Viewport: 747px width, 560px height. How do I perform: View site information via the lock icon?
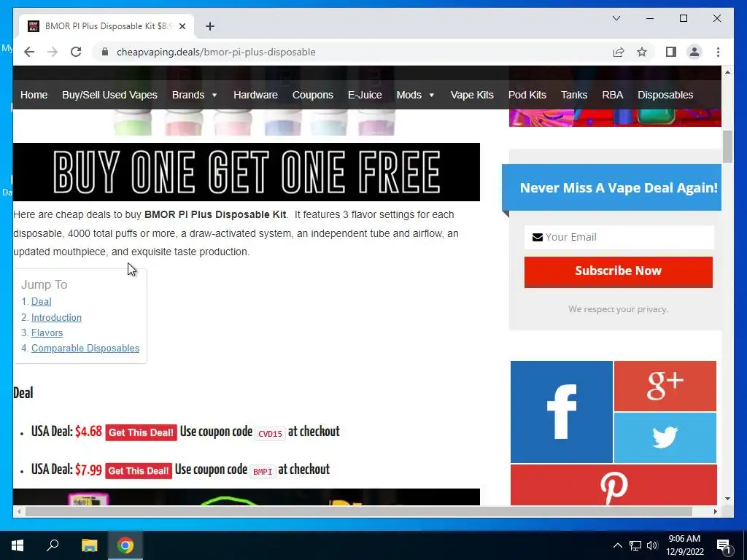(105, 52)
